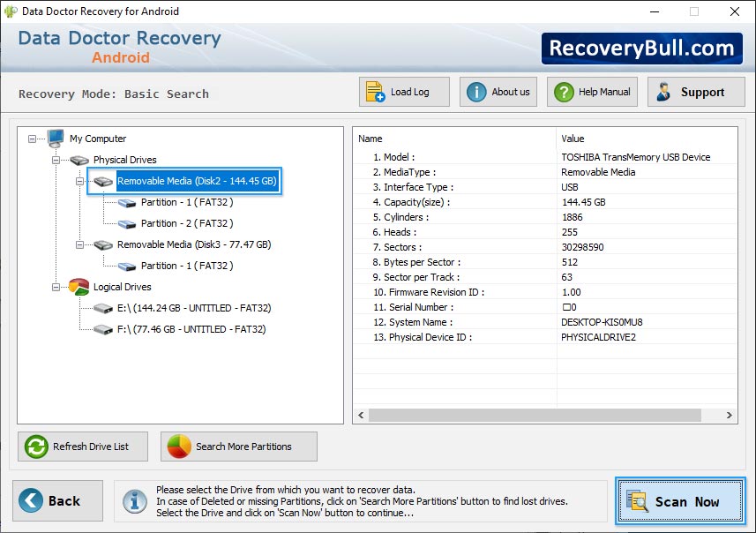
Task: Click the horizontal scrollbar thumb in details
Action: (x=535, y=415)
